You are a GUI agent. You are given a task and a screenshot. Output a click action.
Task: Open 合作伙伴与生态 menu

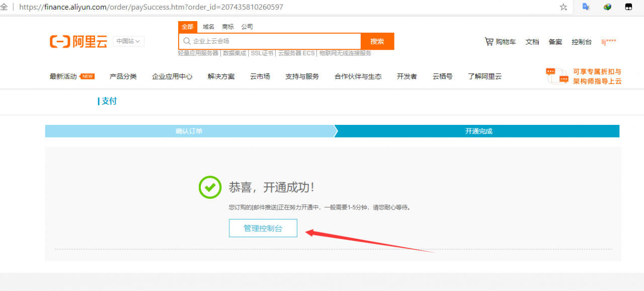358,77
